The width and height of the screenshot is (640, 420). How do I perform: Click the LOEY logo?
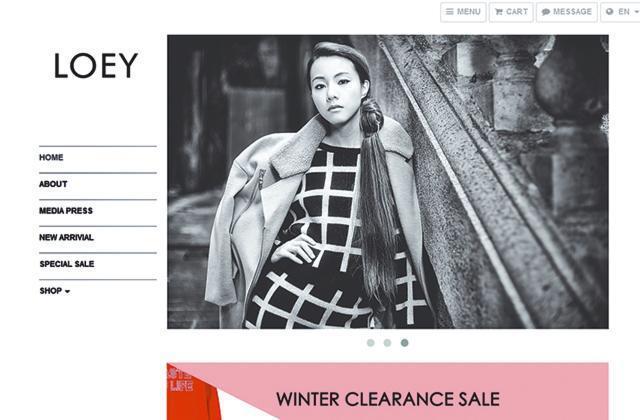[x=96, y=65]
